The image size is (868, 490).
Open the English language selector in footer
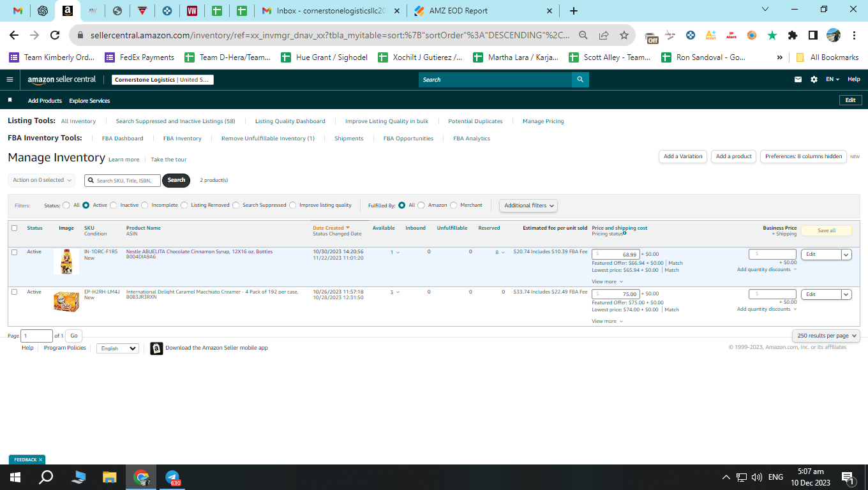117,348
